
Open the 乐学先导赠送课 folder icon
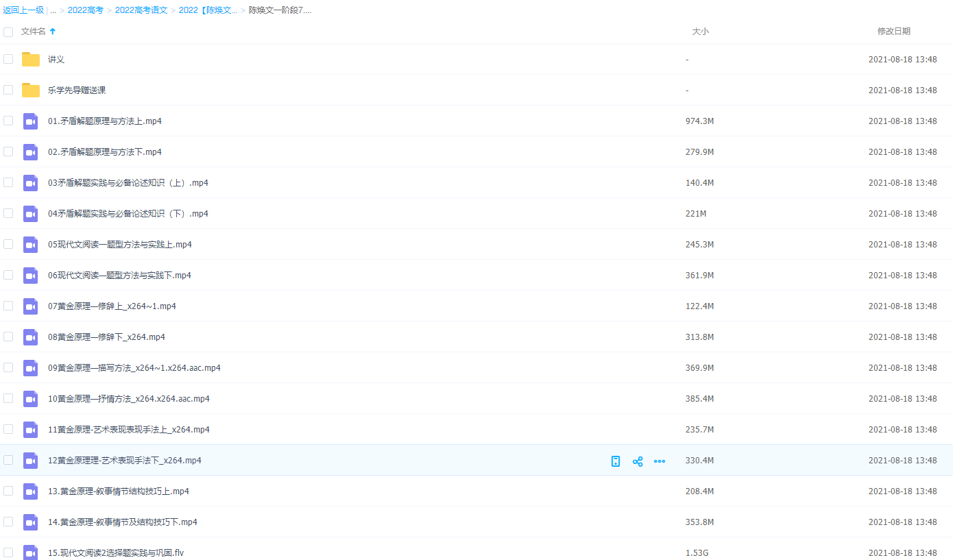(31, 90)
